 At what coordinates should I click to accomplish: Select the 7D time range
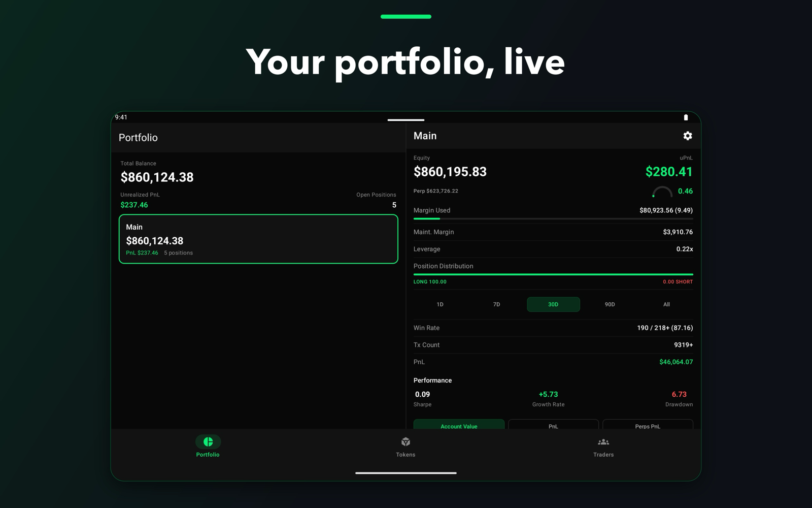click(x=496, y=304)
